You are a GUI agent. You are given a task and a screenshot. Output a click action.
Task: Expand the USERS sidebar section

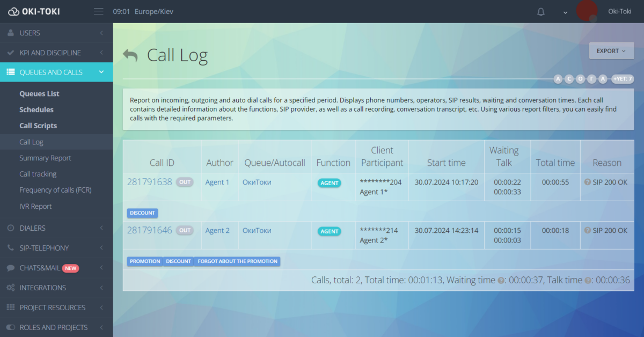point(56,33)
